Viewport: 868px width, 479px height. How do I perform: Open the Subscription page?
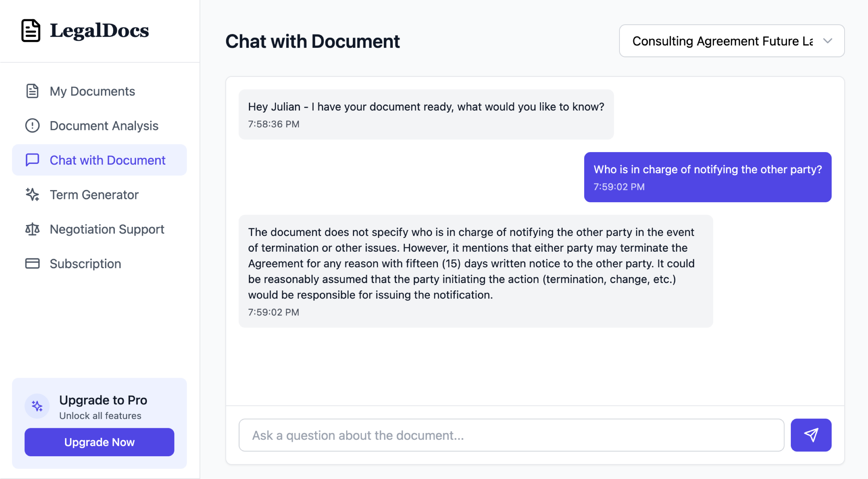85,263
